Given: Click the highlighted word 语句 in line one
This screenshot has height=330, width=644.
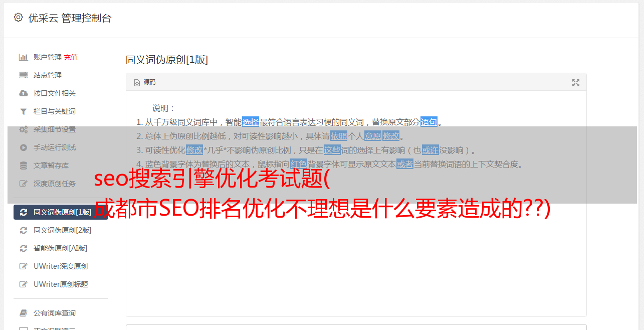Looking at the screenshot, I should pos(429,122).
